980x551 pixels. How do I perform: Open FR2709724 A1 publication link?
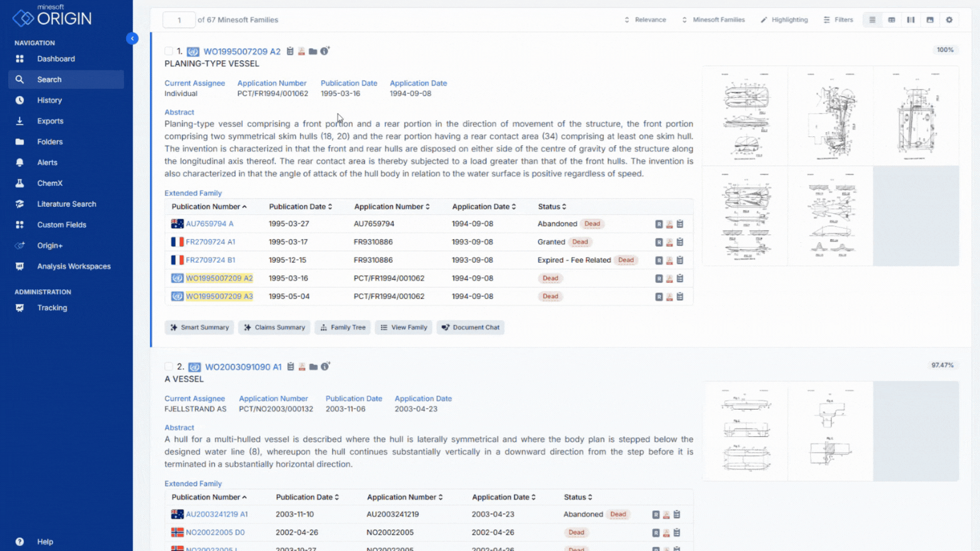[210, 242]
